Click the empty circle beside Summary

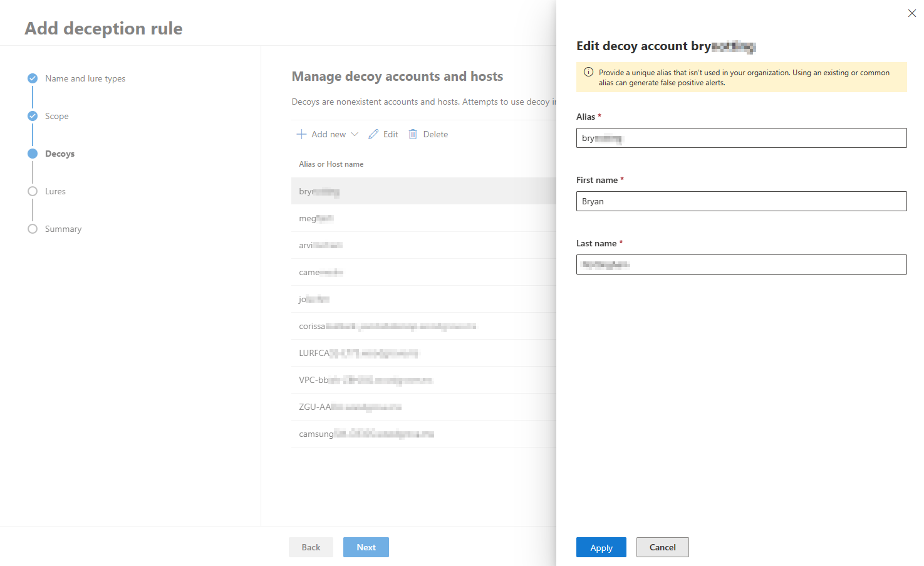(x=33, y=229)
